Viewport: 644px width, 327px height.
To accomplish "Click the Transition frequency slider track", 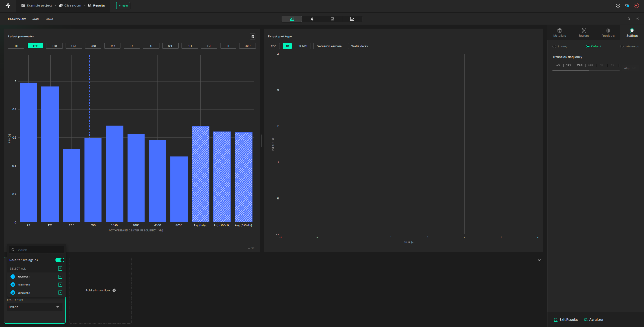I will pyautogui.click(x=586, y=70).
